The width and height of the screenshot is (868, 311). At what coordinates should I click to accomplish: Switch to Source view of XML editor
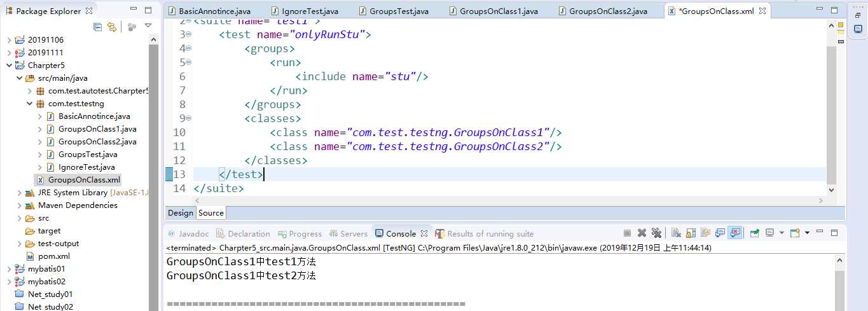tap(211, 213)
